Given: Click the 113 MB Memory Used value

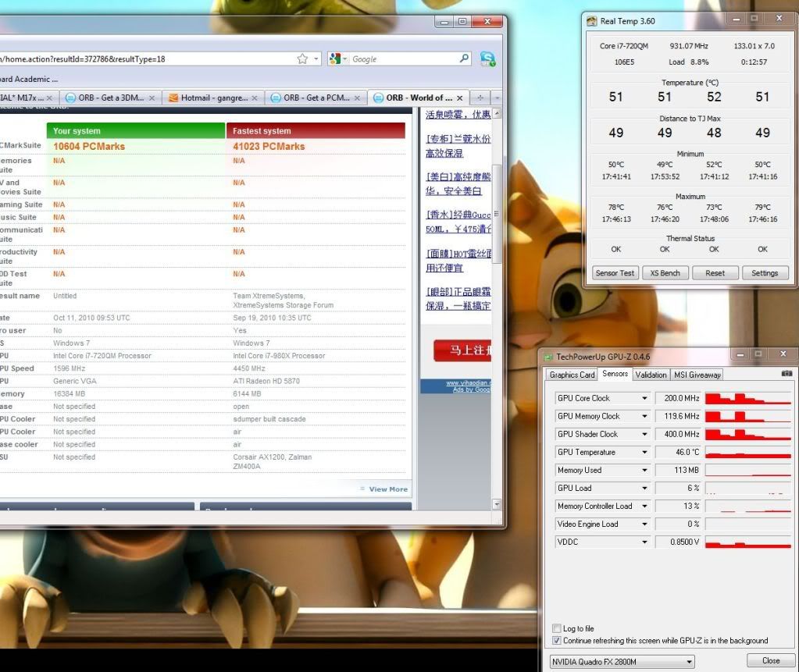Looking at the screenshot, I should 687,470.
